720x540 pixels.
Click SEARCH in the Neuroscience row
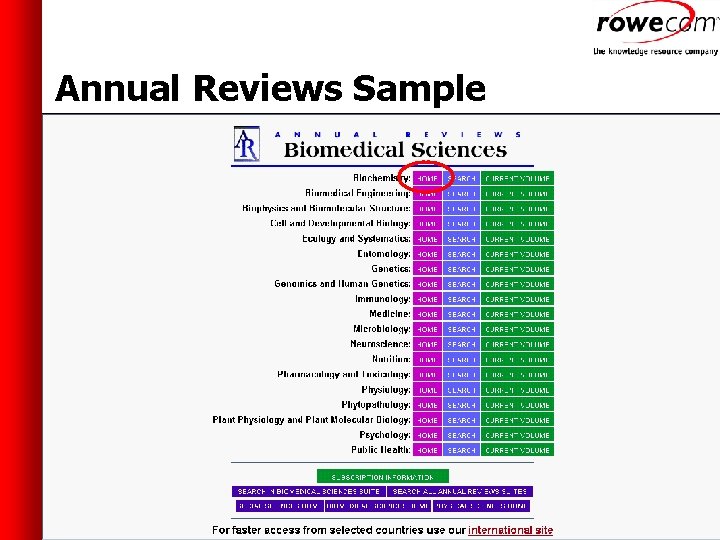click(461, 344)
